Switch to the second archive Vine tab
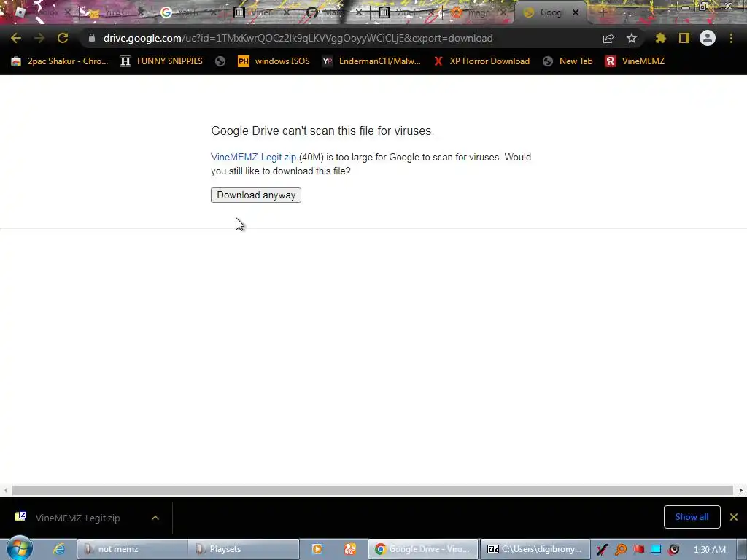 click(406, 12)
